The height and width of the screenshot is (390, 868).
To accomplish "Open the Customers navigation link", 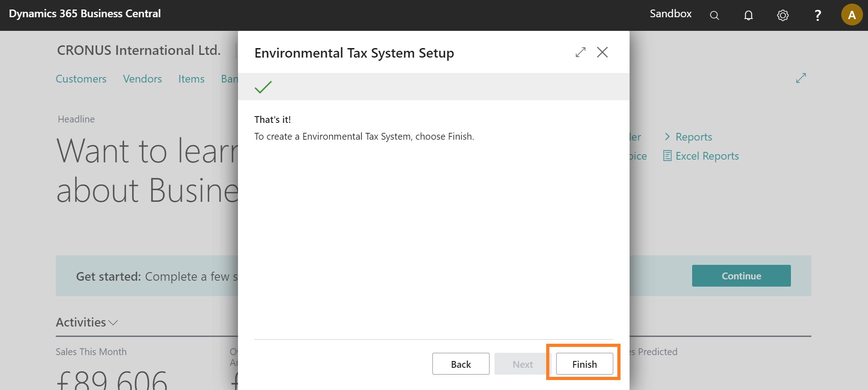I will tap(81, 79).
